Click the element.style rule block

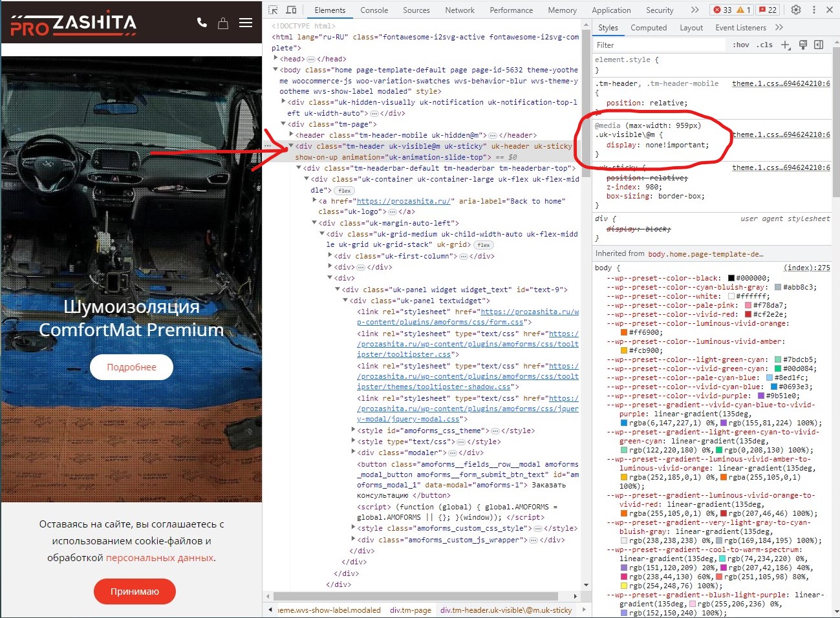(x=713, y=65)
